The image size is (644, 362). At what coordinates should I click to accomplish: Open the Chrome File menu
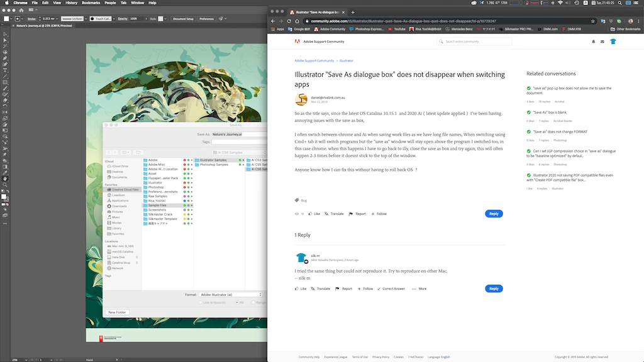35,3
